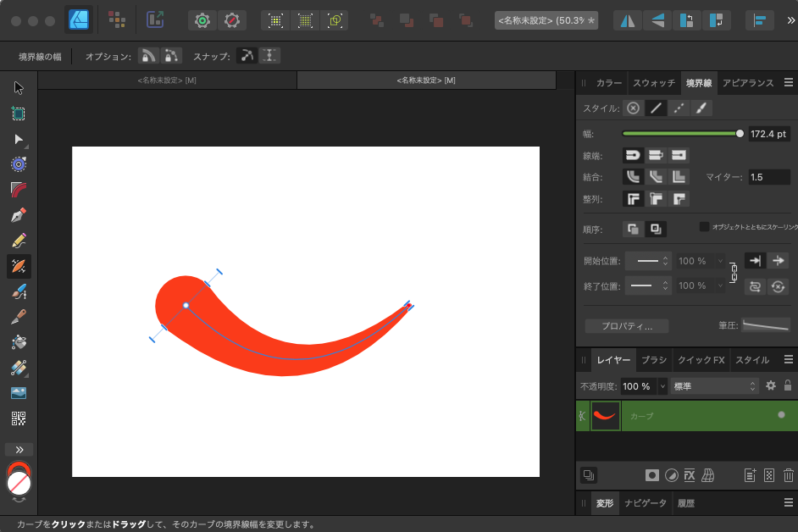Delete the selected layer with the trash icon

coord(788,475)
